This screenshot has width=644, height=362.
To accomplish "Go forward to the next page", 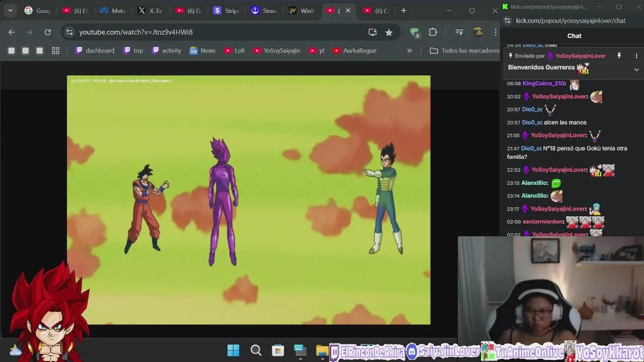I will 29,32.
